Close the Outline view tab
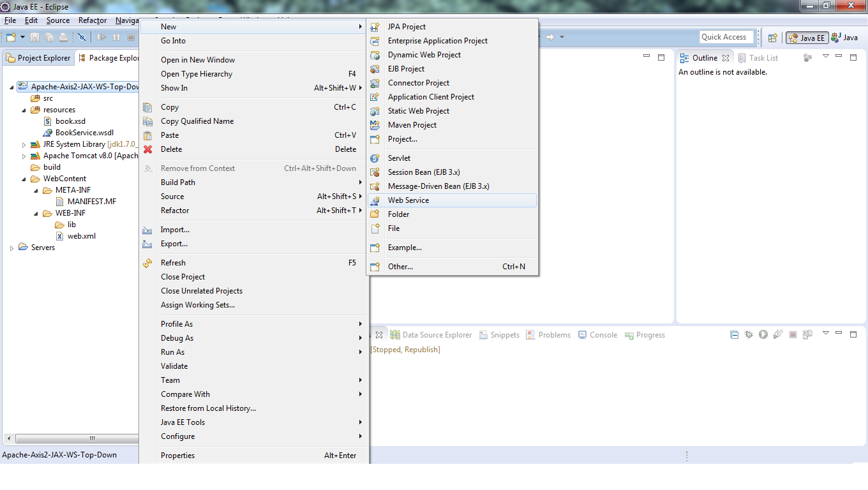 pyautogui.click(x=726, y=58)
